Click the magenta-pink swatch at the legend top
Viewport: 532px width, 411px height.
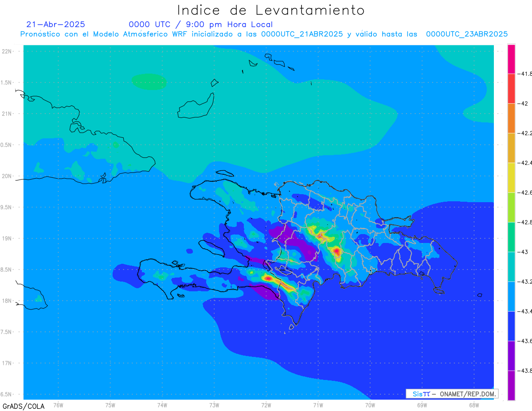(511, 59)
